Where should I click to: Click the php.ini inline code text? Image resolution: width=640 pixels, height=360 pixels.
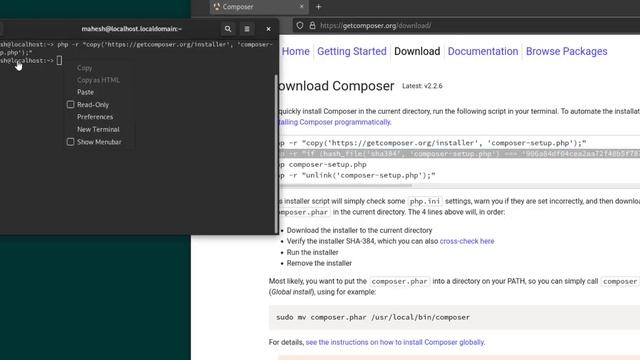pos(425,201)
